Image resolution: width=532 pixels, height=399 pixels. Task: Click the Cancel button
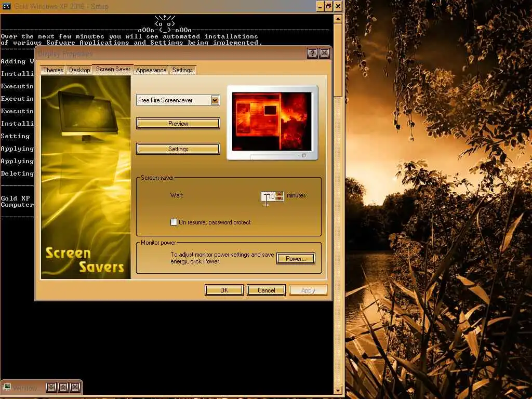[x=266, y=290]
